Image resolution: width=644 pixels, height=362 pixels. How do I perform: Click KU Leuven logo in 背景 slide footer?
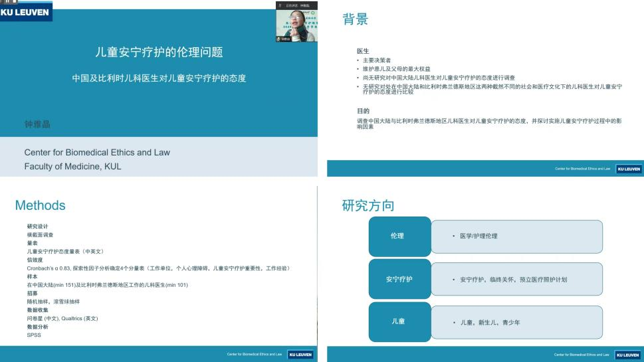[629, 169]
